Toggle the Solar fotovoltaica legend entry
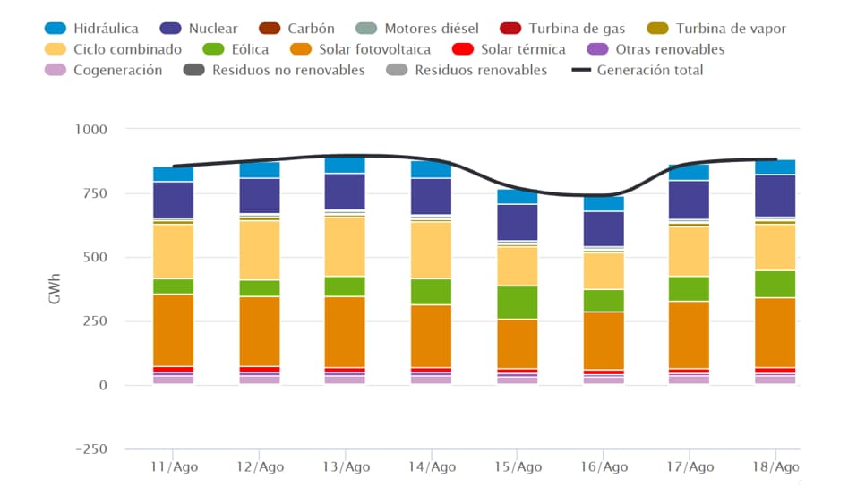 (x=360, y=49)
